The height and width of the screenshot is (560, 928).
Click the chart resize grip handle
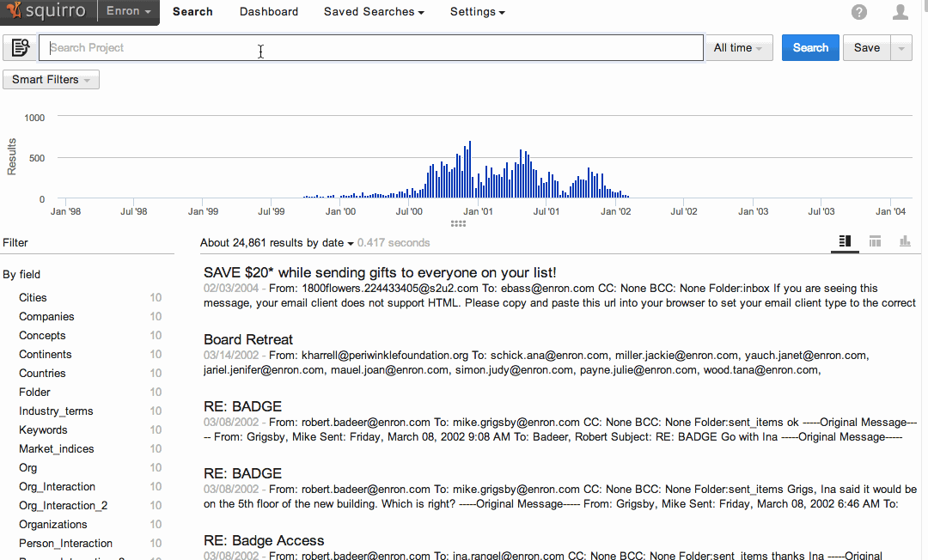tap(458, 223)
